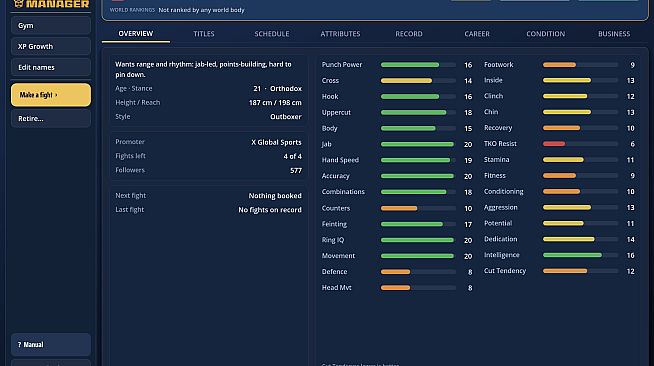Image resolution: width=654 pixels, height=366 pixels.
Task: Click the Clinch label
Action: click(x=493, y=96)
